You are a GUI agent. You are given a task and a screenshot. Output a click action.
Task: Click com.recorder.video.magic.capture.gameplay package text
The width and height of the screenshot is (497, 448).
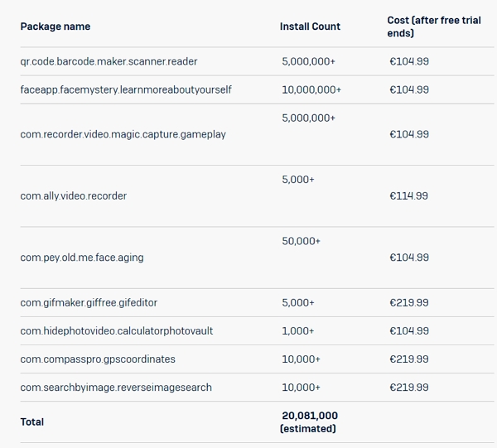coord(123,134)
